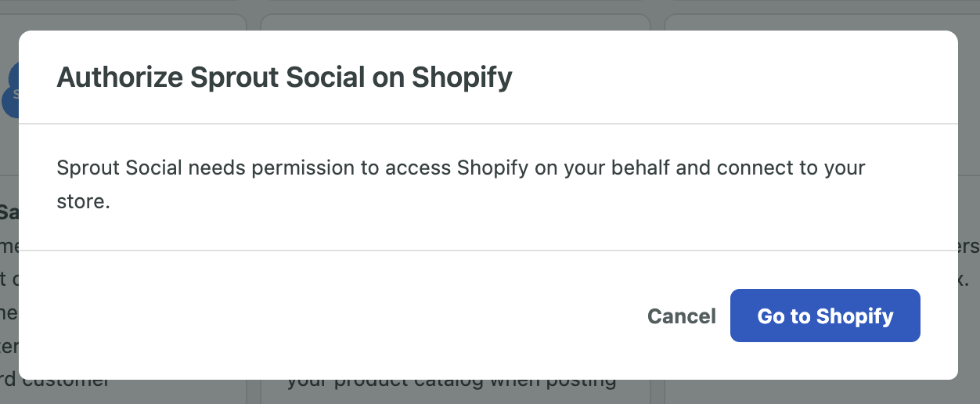Click the bottom of the dimmed right-hand card
The height and width of the screenshot is (404, 980).
point(822,391)
